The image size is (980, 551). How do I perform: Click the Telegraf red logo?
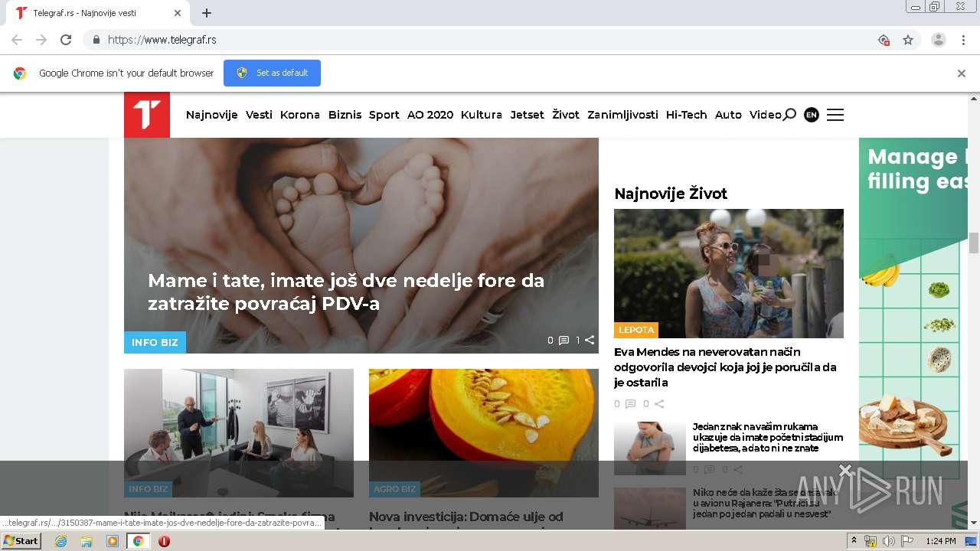(x=147, y=115)
